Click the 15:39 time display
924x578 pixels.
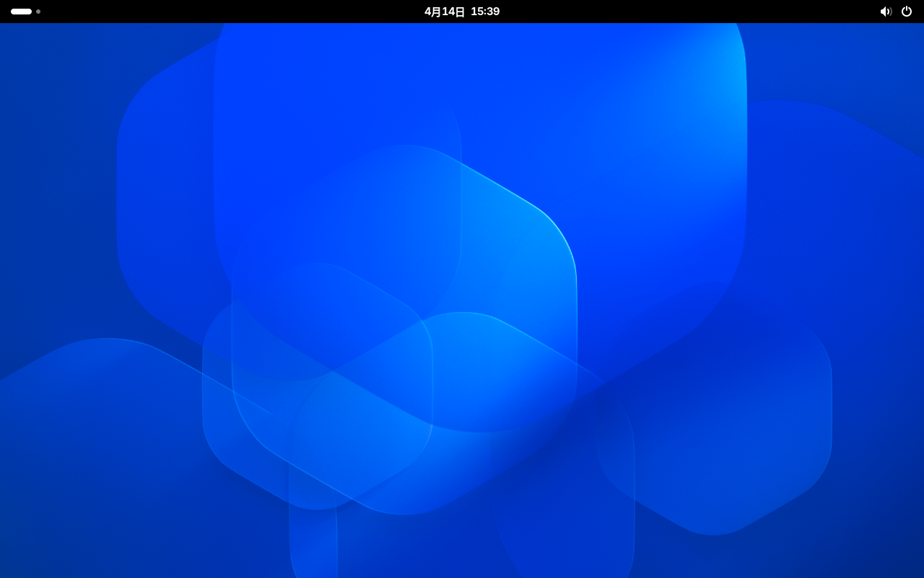(485, 12)
